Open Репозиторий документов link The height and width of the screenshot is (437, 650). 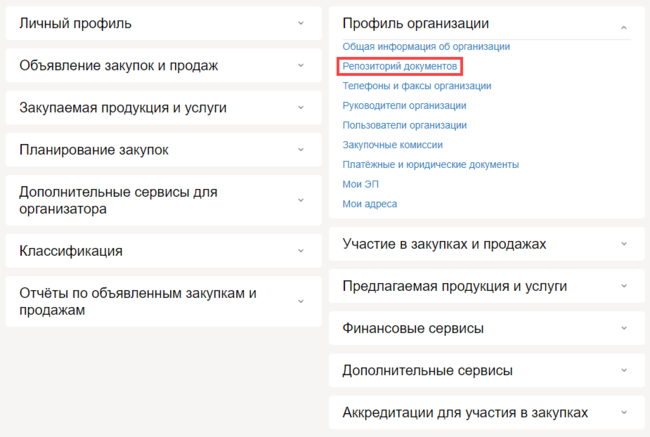(400, 66)
